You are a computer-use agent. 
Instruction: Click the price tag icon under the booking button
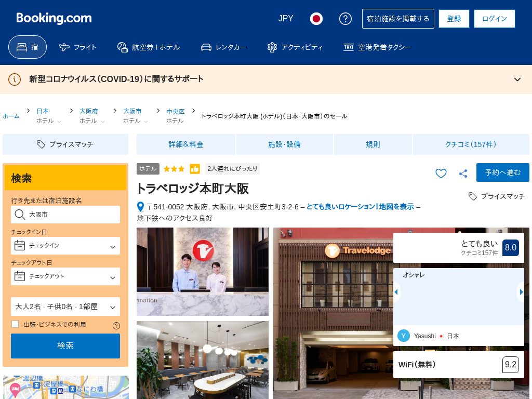473,196
